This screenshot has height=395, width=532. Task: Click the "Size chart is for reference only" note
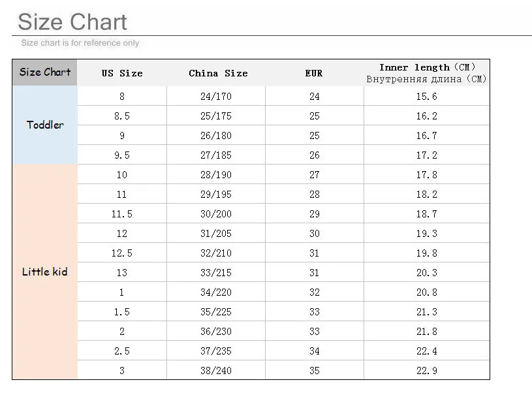coord(80,43)
